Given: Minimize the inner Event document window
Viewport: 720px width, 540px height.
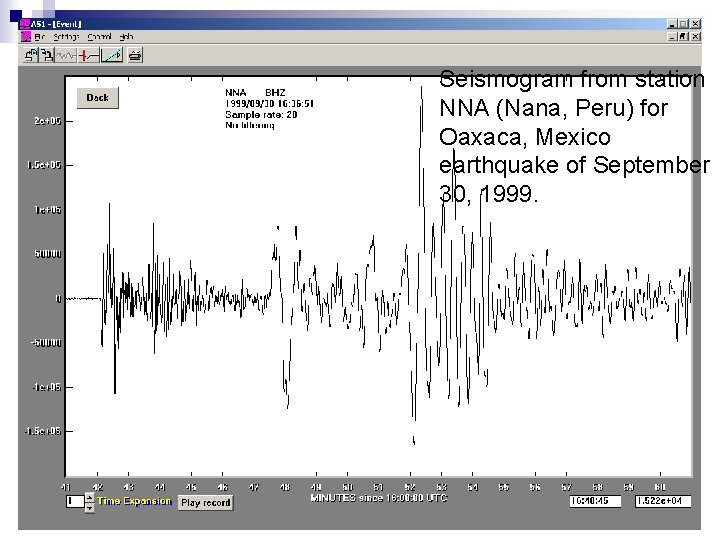Looking at the screenshot, I should 672,36.
